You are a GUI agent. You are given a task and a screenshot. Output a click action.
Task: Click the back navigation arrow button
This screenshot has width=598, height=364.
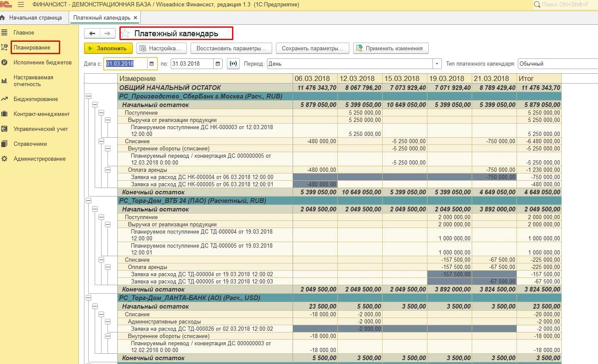[92, 34]
